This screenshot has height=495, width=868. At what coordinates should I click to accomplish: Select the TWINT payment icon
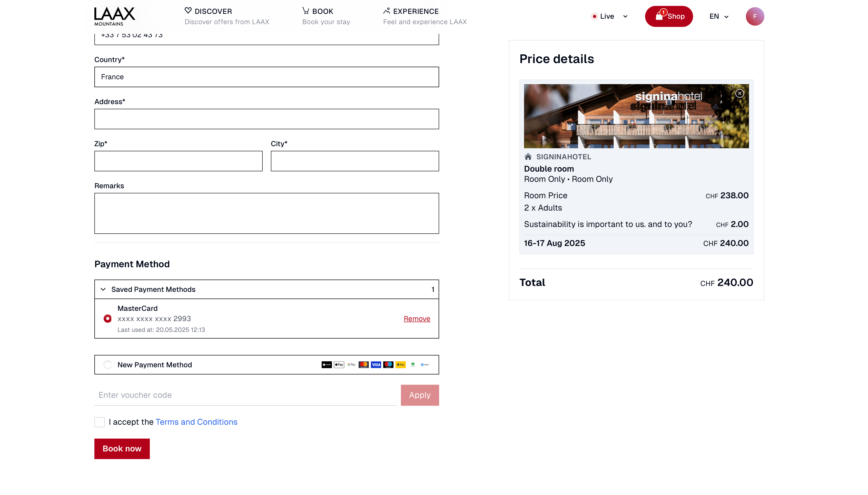(327, 364)
